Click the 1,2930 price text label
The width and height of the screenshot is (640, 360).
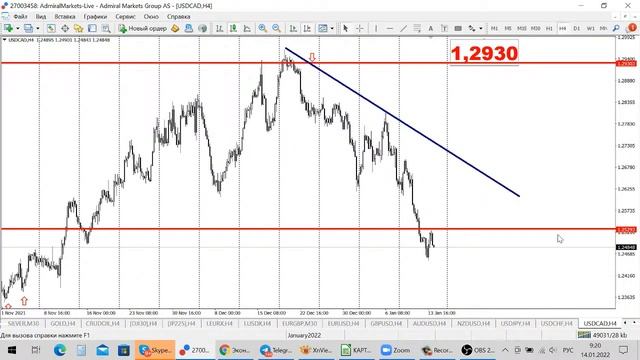pyautogui.click(x=484, y=53)
